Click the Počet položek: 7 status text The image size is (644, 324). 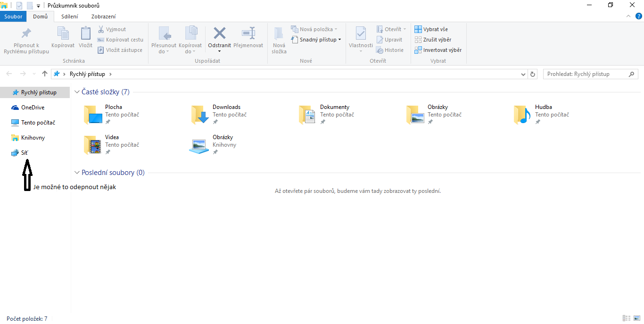coord(27,319)
